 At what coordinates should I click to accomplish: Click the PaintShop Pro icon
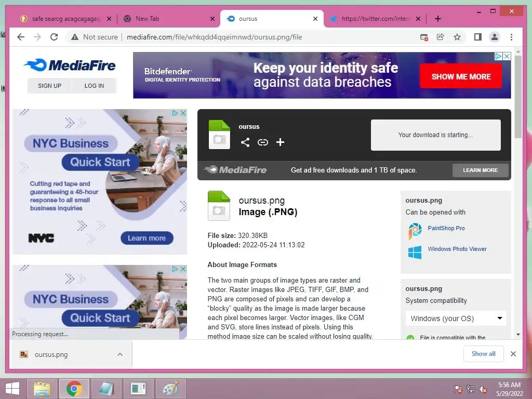tap(415, 231)
